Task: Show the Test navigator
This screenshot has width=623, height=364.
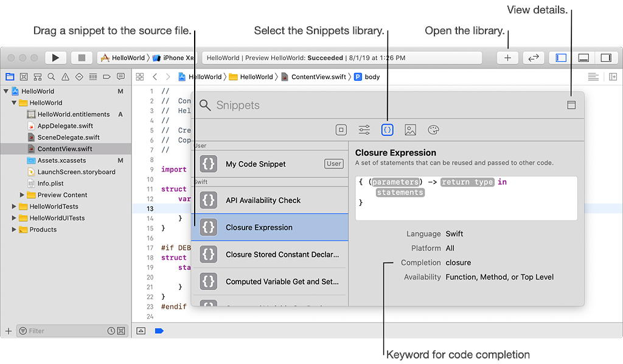Action: pos(79,77)
